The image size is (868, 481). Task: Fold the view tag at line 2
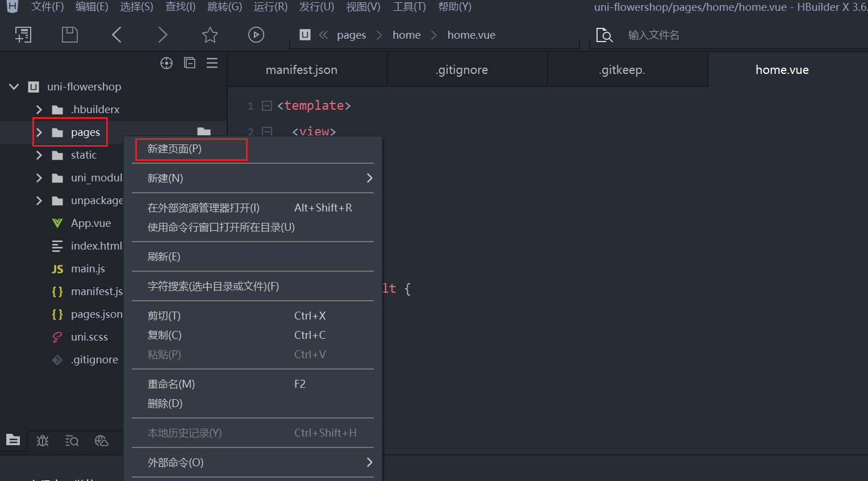pyautogui.click(x=266, y=132)
